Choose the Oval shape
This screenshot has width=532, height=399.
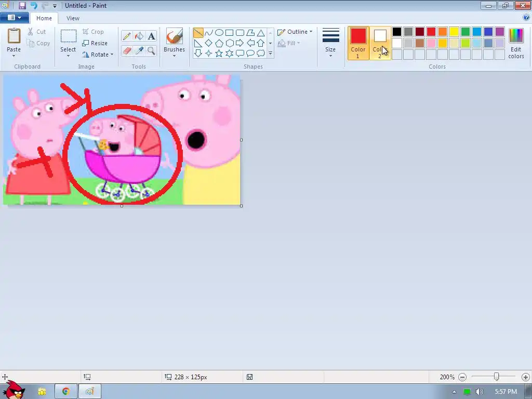tap(219, 33)
